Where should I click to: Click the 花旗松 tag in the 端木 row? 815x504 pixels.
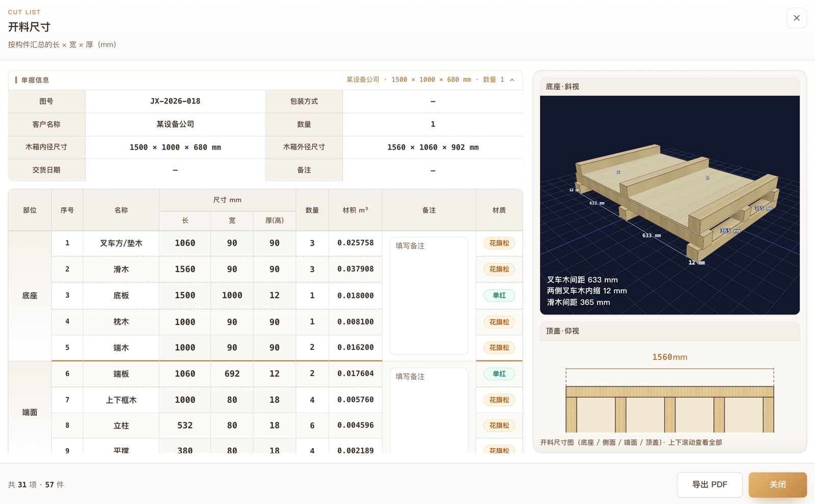point(499,348)
